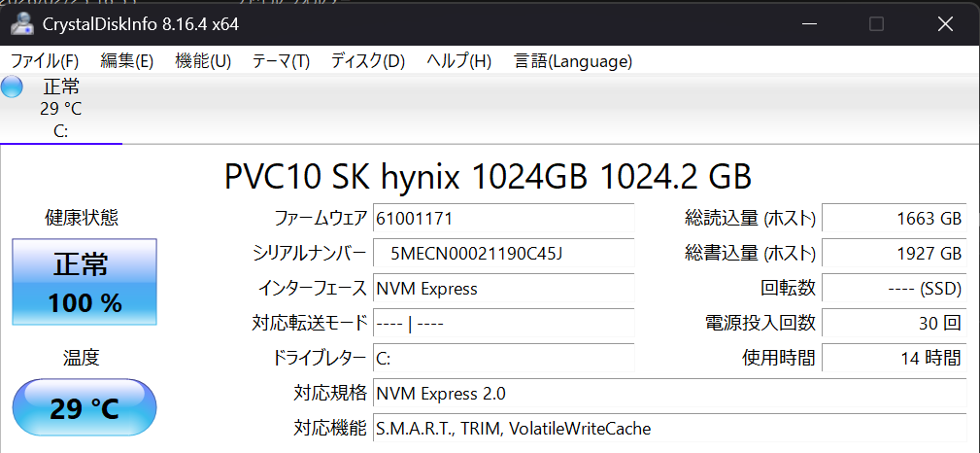
Task: Open the 言語(Language) menu
Action: (573, 61)
